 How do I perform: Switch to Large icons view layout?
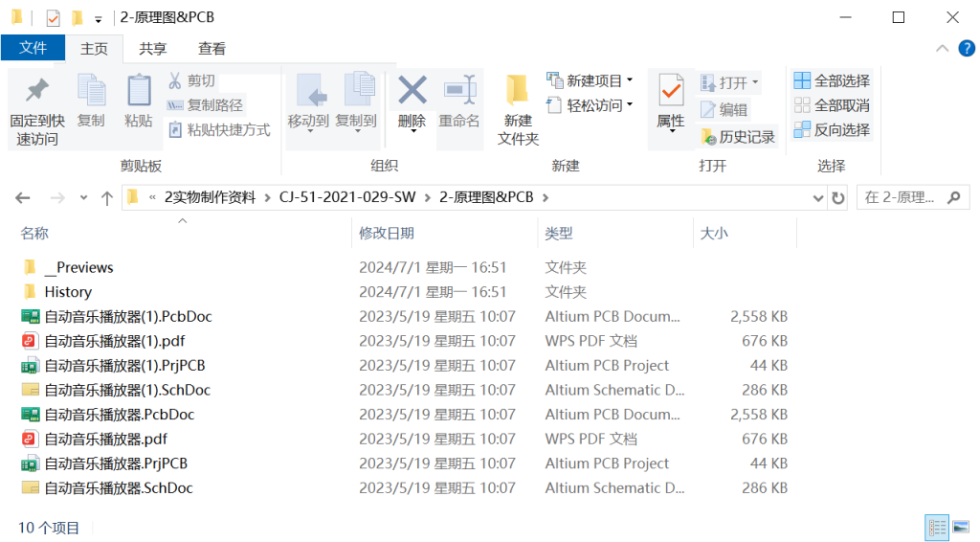pos(961,528)
